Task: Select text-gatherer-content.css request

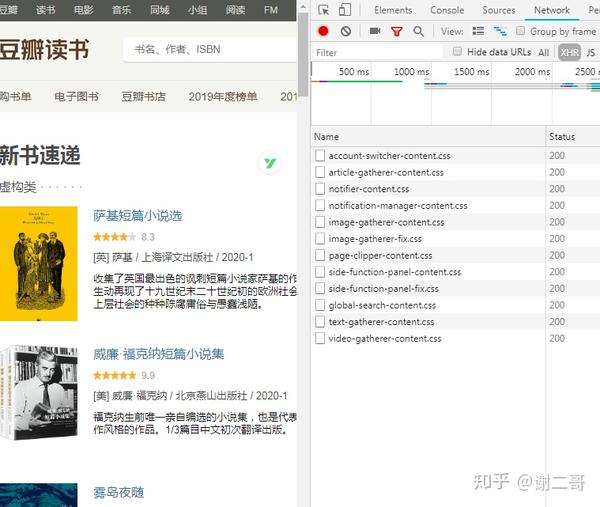Action: [381, 322]
